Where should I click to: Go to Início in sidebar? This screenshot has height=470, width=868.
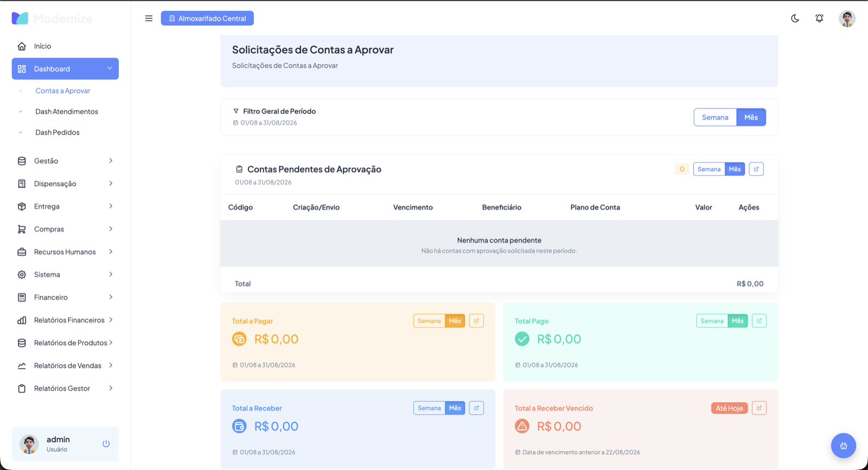pyautogui.click(x=65, y=46)
